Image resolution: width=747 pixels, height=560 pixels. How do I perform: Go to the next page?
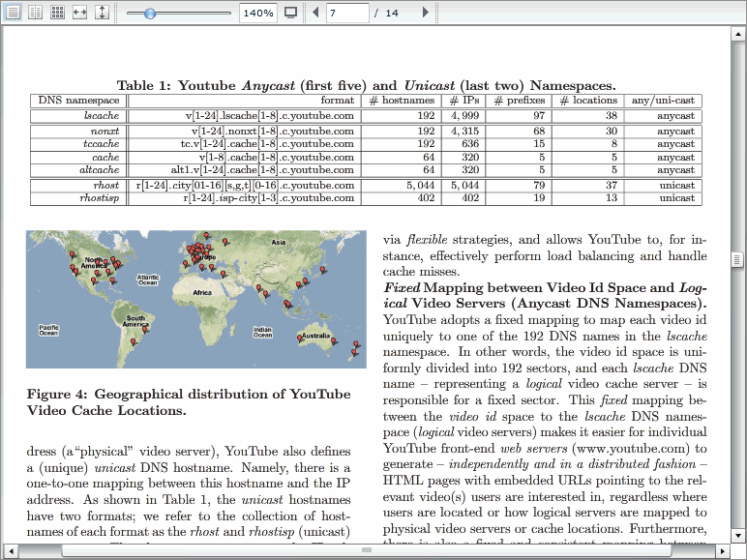(x=426, y=13)
